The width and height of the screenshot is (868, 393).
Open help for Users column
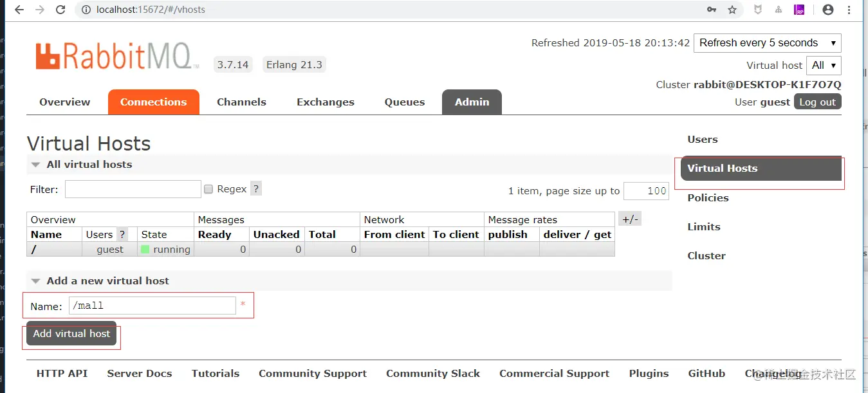coord(122,235)
